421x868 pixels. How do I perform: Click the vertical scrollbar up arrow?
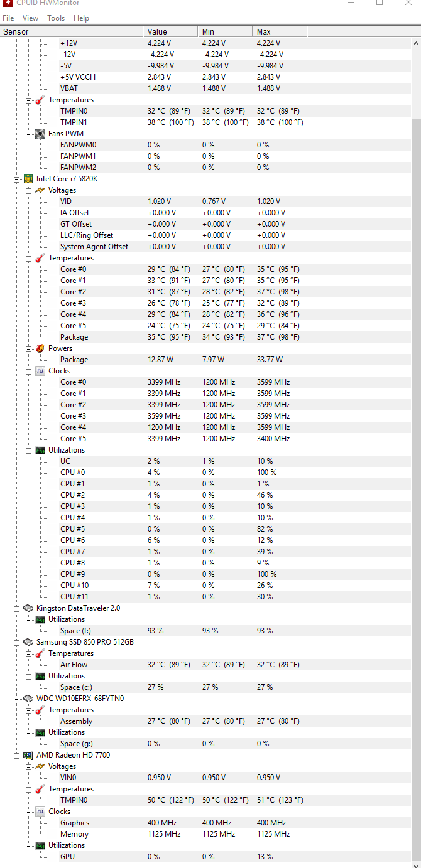click(x=415, y=43)
